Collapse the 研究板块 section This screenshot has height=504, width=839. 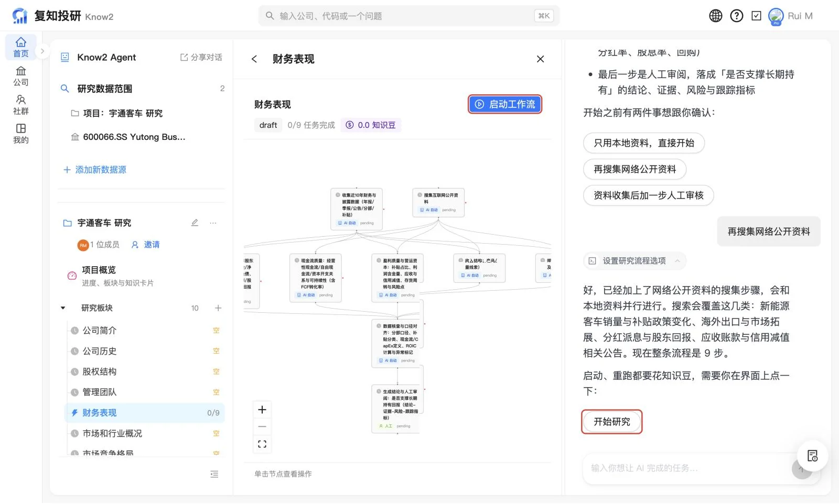(63, 308)
